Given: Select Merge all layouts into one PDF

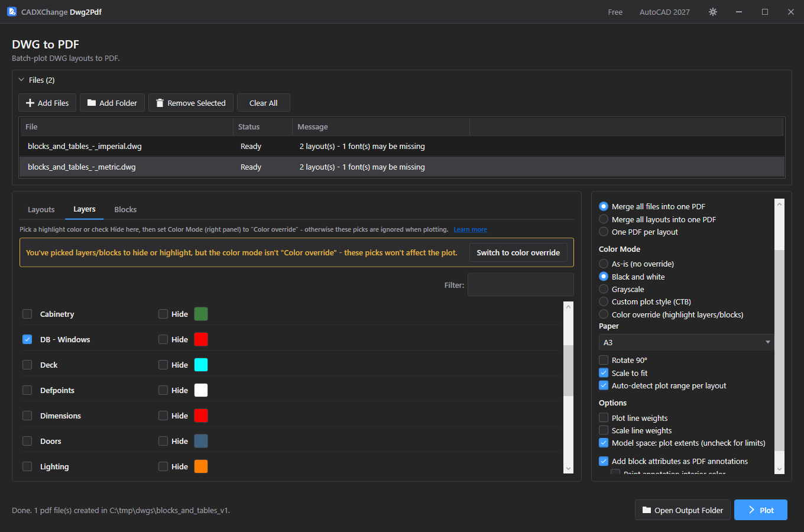Looking at the screenshot, I should 604,219.
